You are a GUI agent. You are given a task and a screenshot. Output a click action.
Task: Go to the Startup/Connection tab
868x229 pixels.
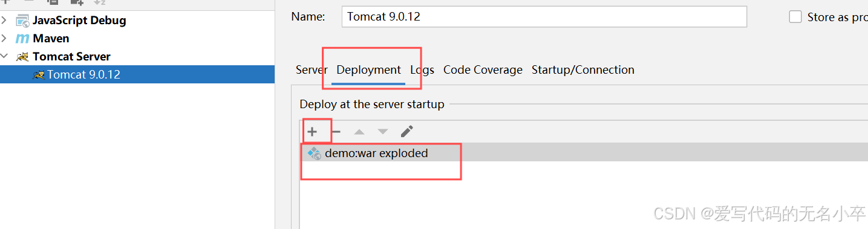(583, 70)
